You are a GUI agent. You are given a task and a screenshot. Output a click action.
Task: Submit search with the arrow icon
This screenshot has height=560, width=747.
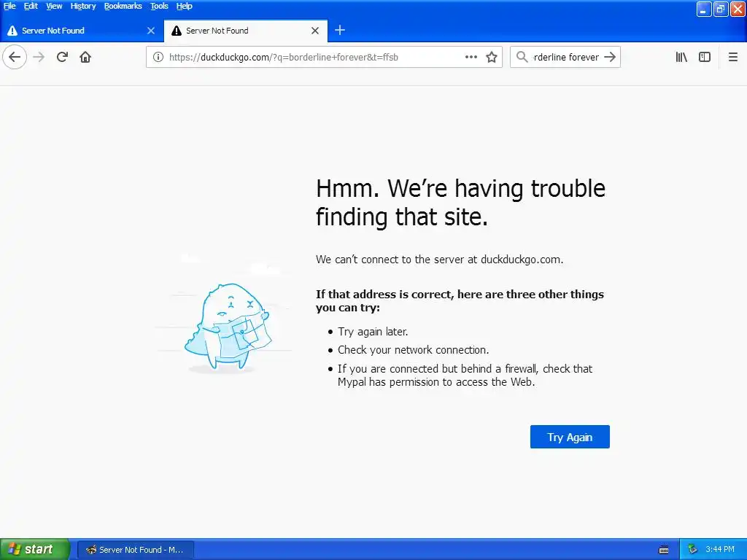pos(610,57)
